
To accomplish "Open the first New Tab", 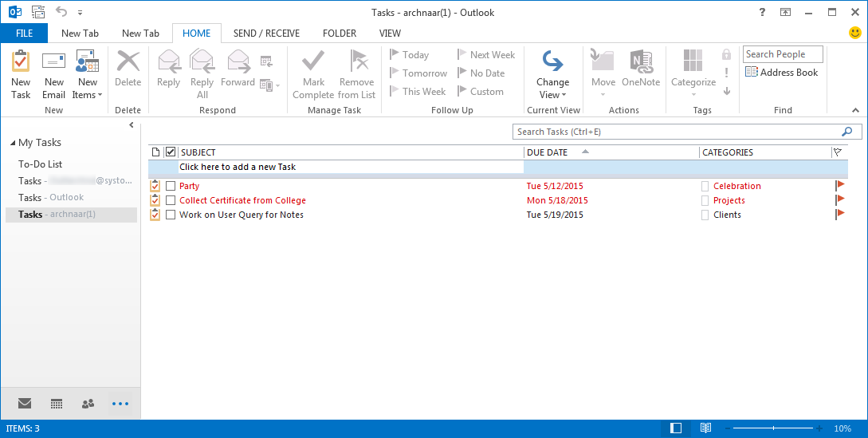I will click(80, 34).
